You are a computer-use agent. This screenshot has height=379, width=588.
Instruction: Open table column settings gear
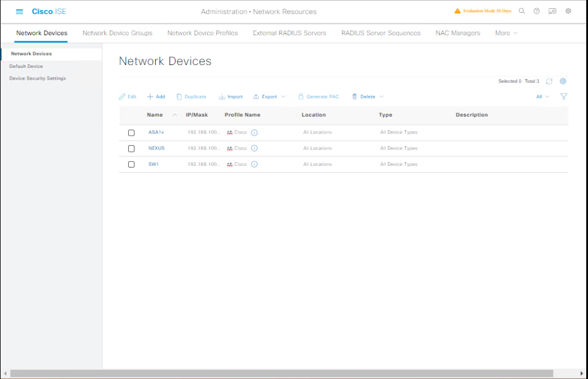[562, 81]
